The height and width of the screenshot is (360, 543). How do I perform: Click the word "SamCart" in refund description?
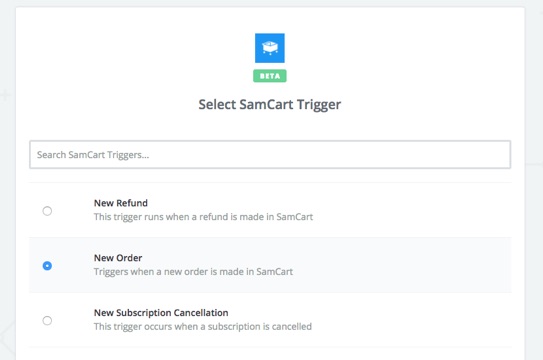295,217
